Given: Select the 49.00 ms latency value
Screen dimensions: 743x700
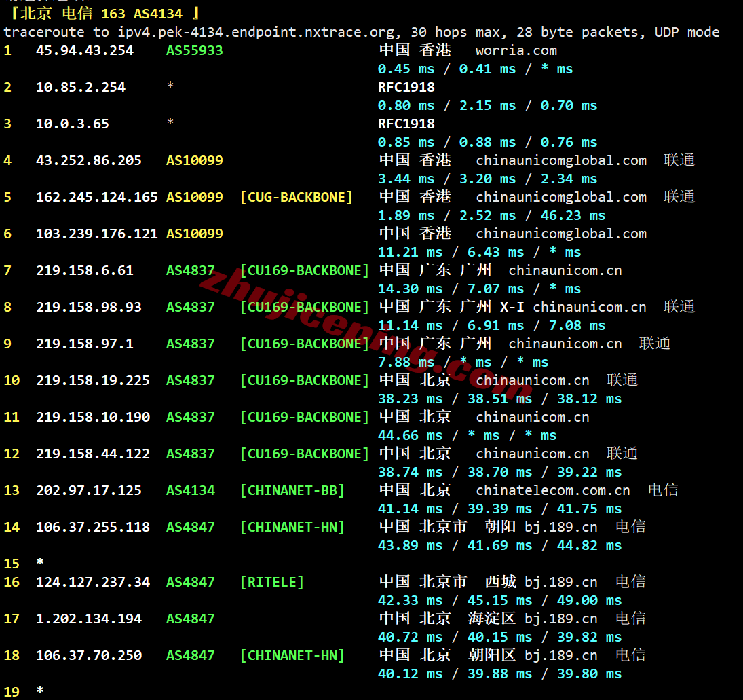Looking at the screenshot, I should click(589, 600).
